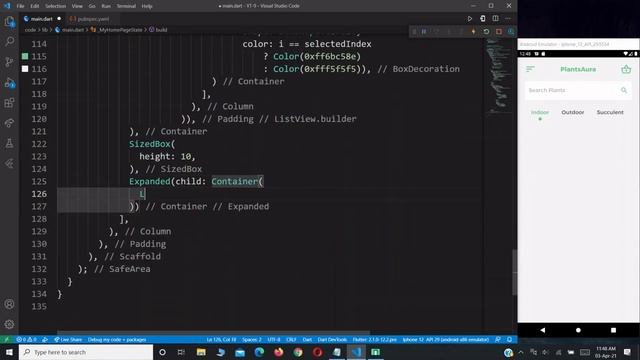Open File Explorer from taskbar
The height and width of the screenshot is (360, 640).
click(x=201, y=352)
